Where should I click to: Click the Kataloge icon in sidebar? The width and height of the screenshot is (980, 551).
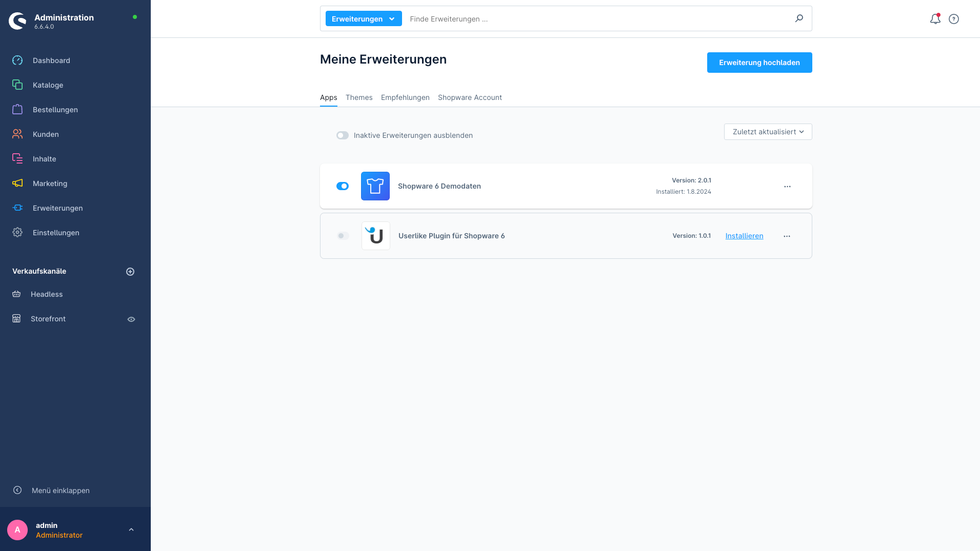pos(17,85)
